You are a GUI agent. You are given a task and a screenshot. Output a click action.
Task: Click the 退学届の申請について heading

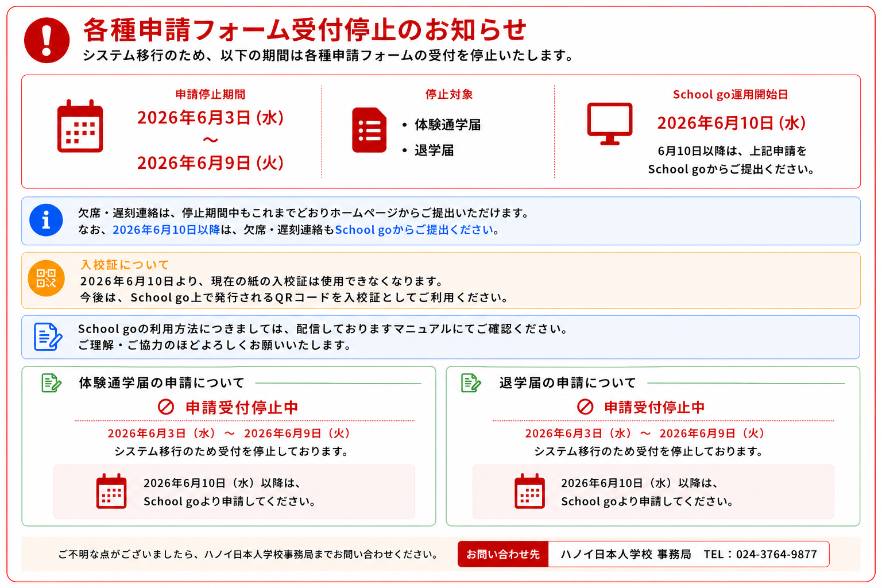click(x=567, y=382)
